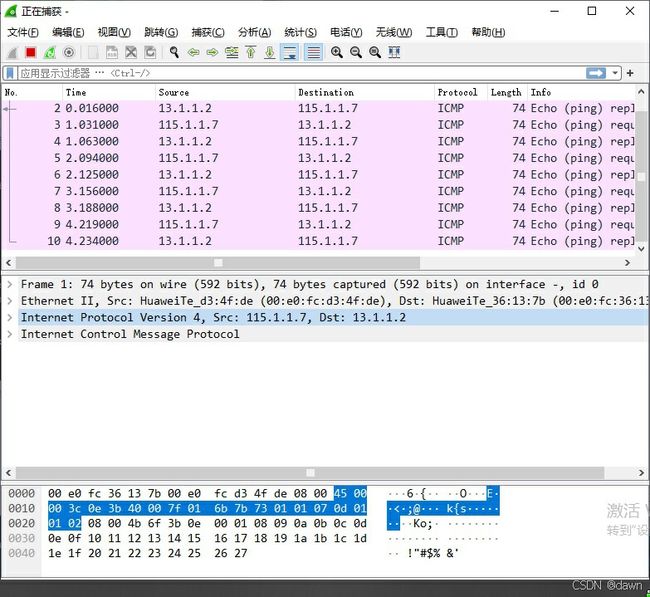Select packet 10 at time 4.234000

318,241
